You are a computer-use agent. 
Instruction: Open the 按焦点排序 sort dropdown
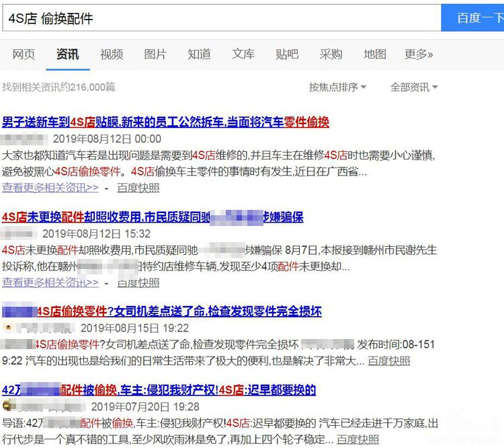(x=337, y=87)
